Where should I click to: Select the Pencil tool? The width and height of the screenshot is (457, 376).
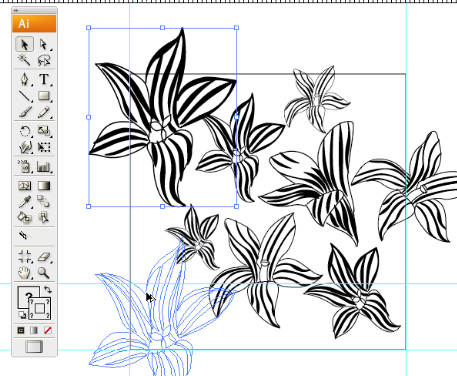pyautogui.click(x=44, y=112)
